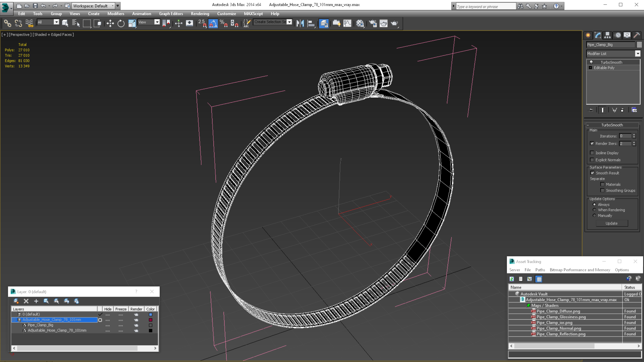
Task: Click the Rectangular Selection Region icon
Action: point(87,23)
